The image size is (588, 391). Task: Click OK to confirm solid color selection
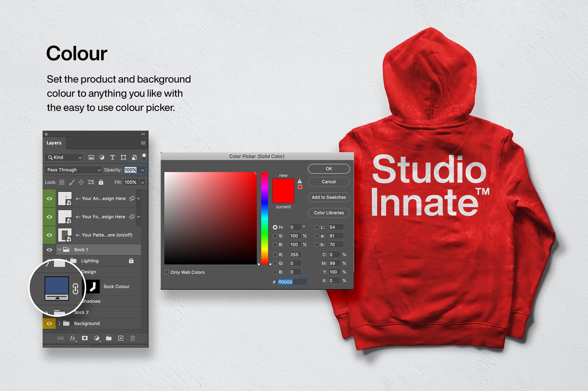[x=328, y=169]
